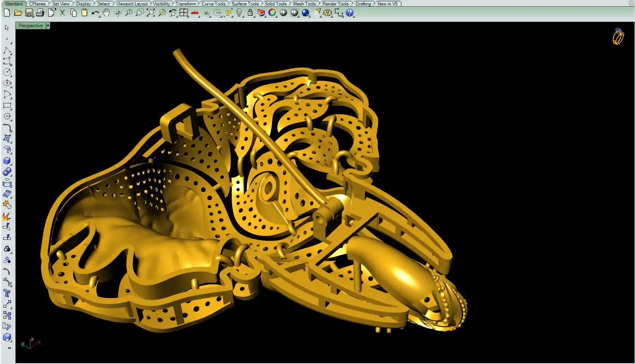Click the Explode tool icon
The height and width of the screenshot is (364, 635).
pyautogui.click(x=7, y=217)
